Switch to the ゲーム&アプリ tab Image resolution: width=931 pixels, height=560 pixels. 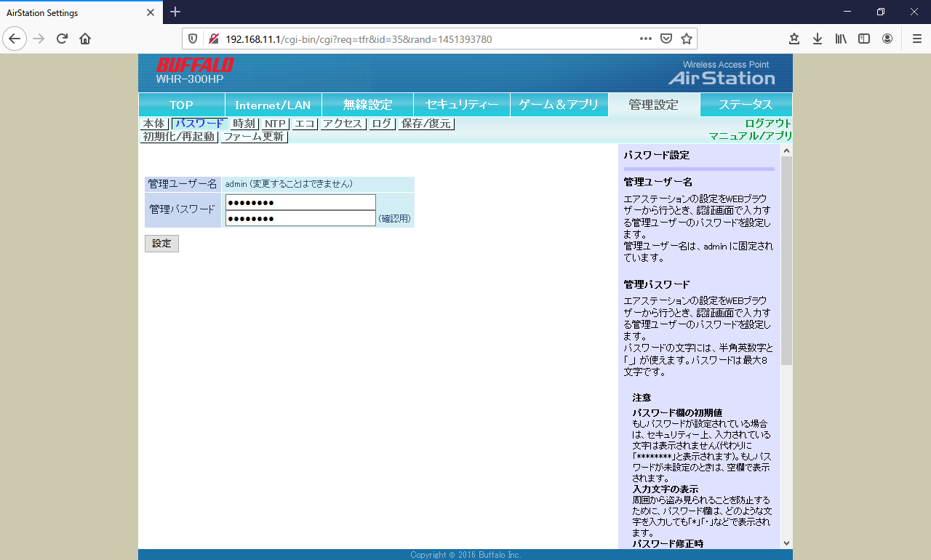click(x=559, y=105)
